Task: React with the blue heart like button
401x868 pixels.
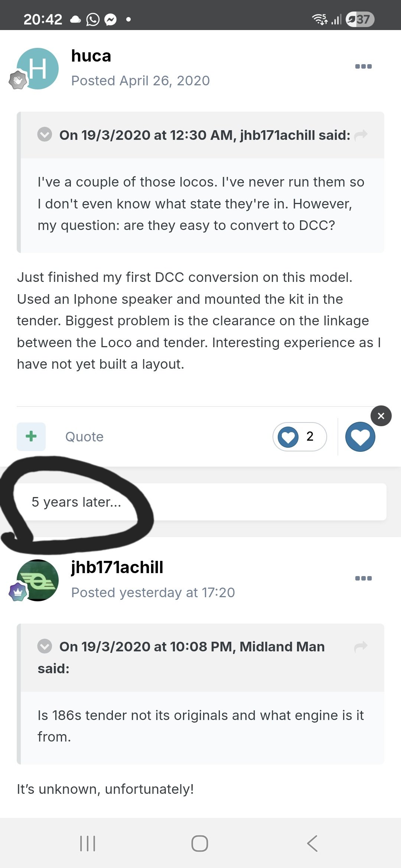Action: 360,437
